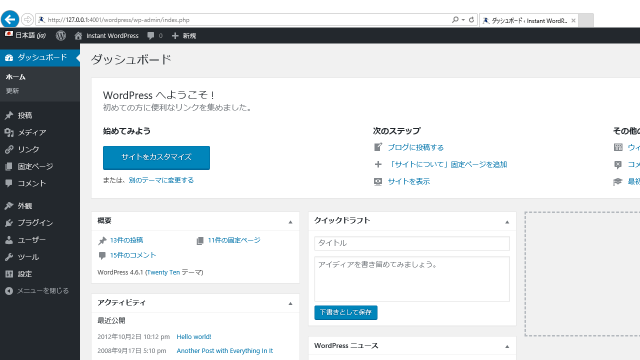Close the ダッシュボード browser tab
This screenshot has height=360, width=640.
pos(573,20)
